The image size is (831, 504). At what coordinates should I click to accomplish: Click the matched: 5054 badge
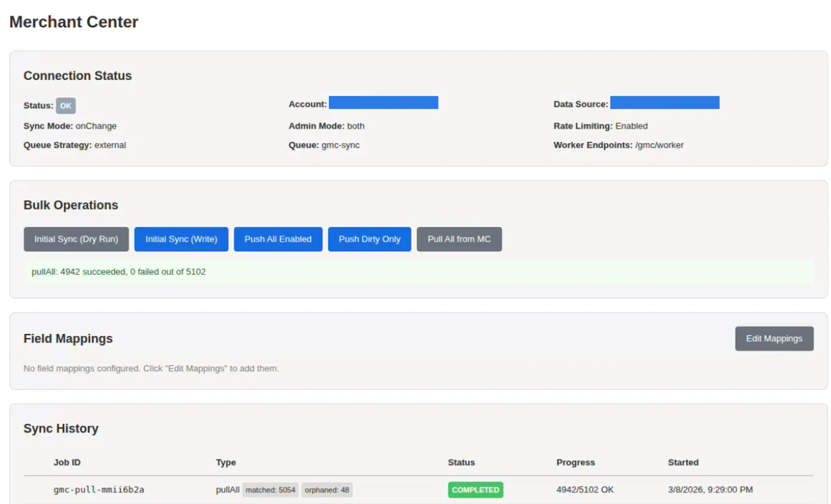(270, 490)
